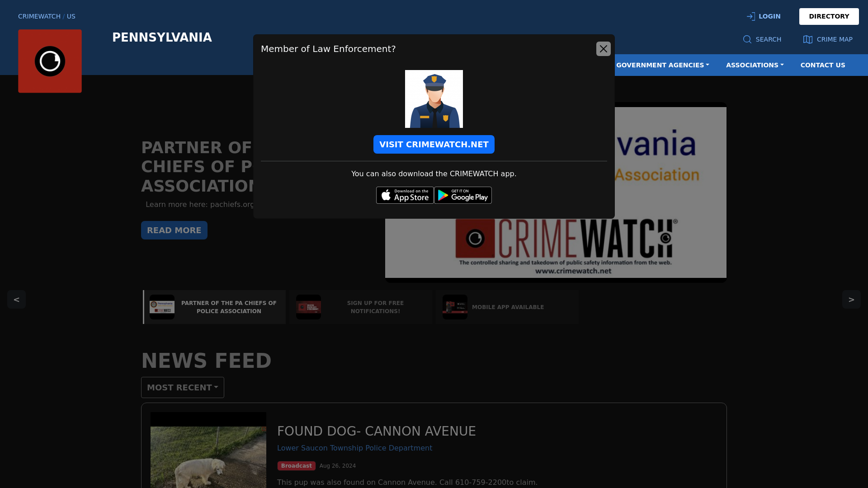Click the Visit CRIMEWATCH.NET button
Image resolution: width=868 pixels, height=488 pixels.
click(x=434, y=145)
